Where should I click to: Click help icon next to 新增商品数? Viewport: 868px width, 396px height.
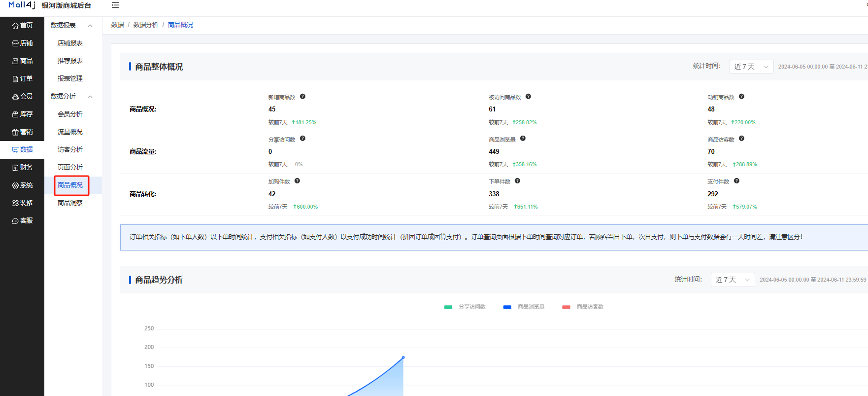[x=302, y=97]
